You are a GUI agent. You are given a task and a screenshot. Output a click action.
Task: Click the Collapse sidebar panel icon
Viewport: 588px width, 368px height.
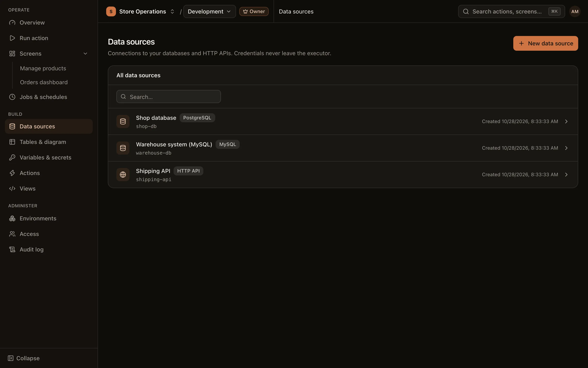click(10, 358)
